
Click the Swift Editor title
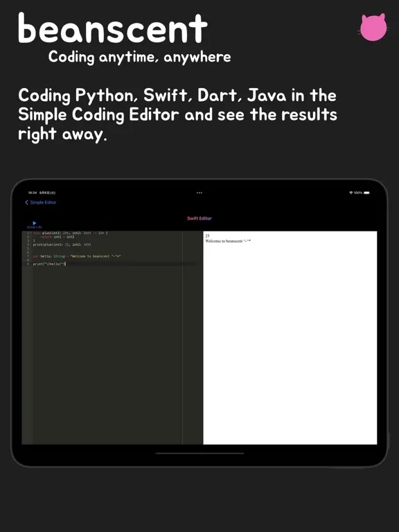click(x=199, y=218)
